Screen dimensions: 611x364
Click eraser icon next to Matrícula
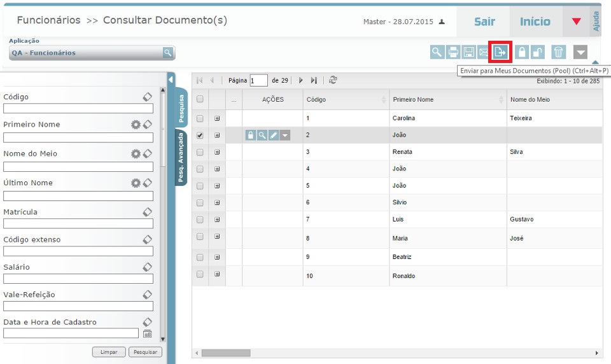[x=147, y=212]
